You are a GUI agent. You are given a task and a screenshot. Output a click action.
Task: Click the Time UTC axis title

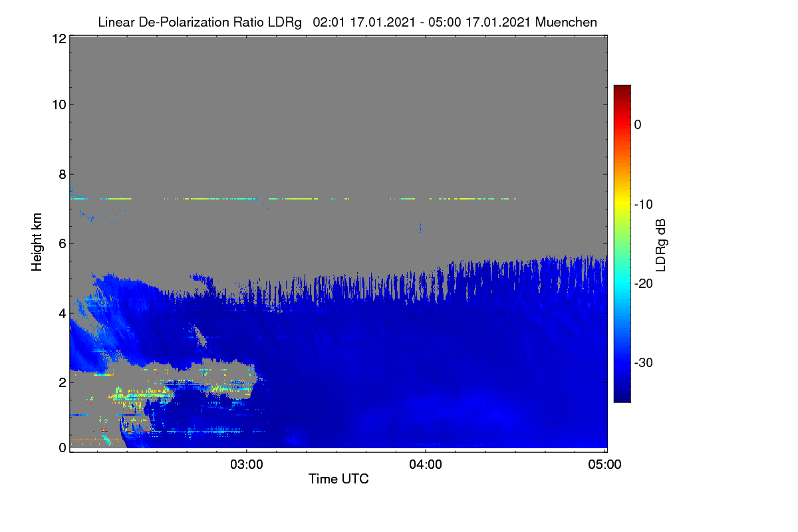point(338,479)
